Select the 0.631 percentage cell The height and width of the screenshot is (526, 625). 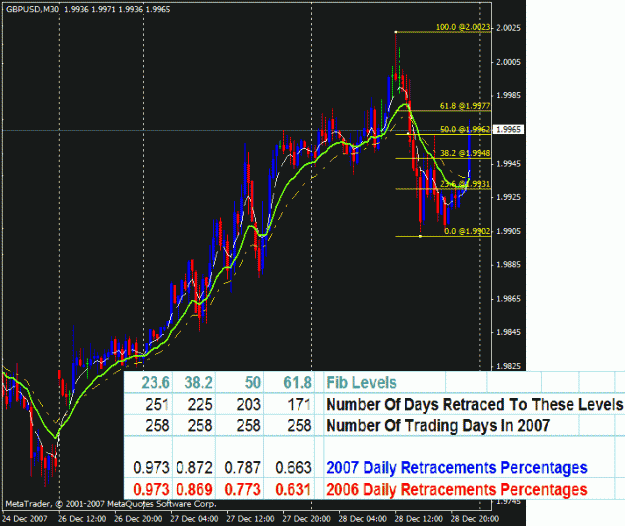[x=289, y=489]
